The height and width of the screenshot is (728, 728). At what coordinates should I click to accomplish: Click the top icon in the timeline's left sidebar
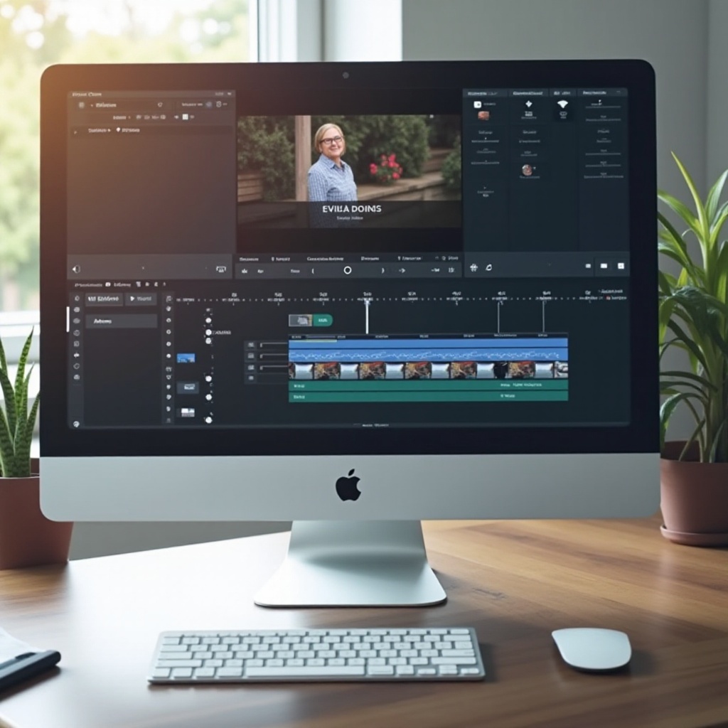[x=77, y=299]
